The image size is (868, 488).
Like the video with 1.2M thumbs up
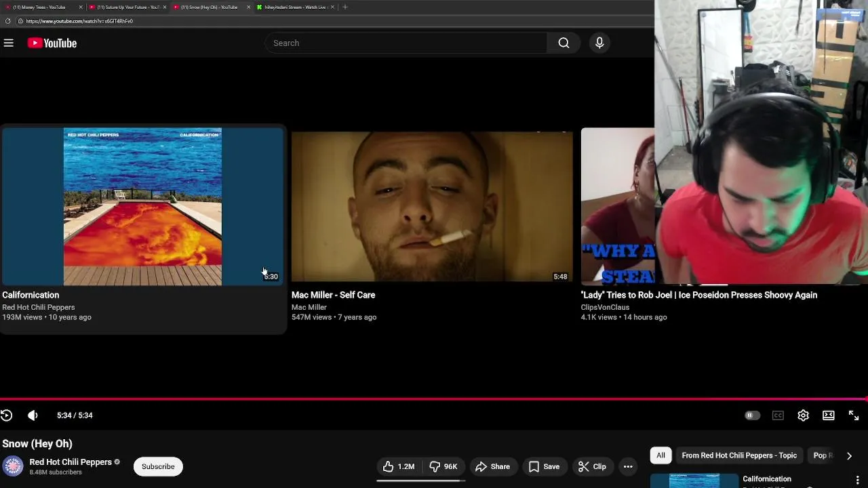pyautogui.click(x=398, y=466)
